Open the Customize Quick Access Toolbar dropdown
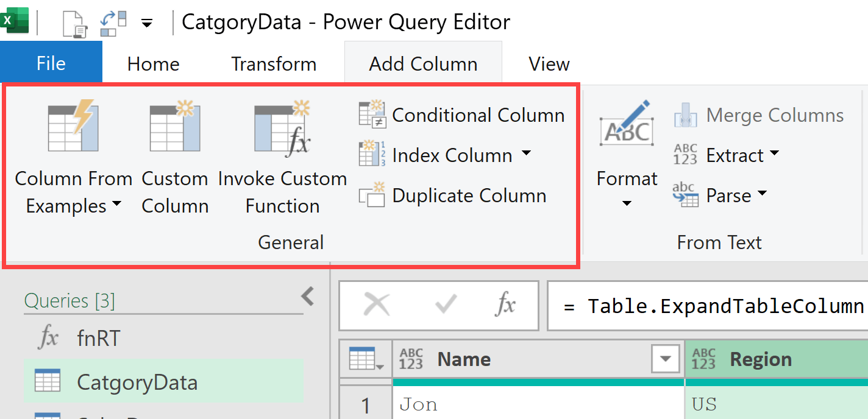Image resolution: width=868 pixels, height=419 pixels. tap(146, 24)
